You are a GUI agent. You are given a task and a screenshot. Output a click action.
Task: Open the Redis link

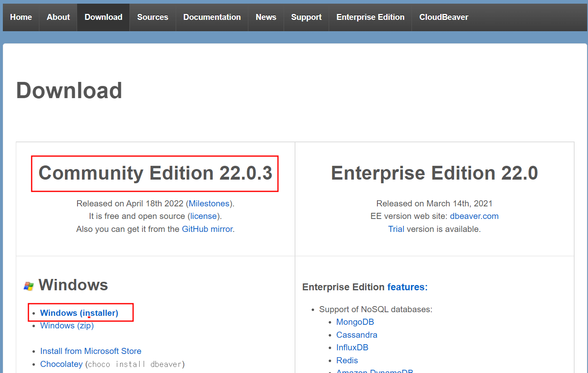pos(347,360)
